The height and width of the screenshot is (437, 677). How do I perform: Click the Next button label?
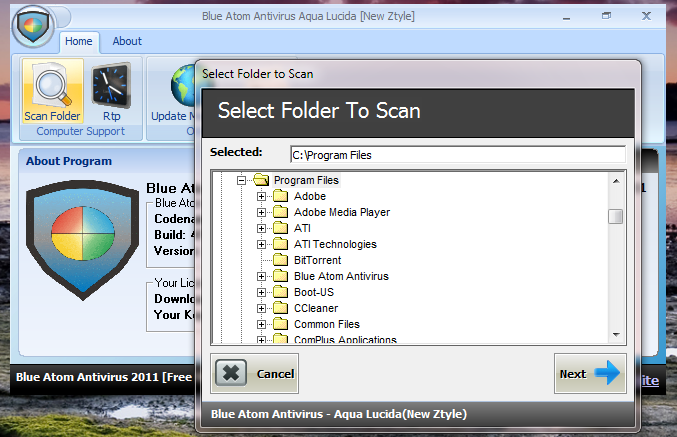573,374
